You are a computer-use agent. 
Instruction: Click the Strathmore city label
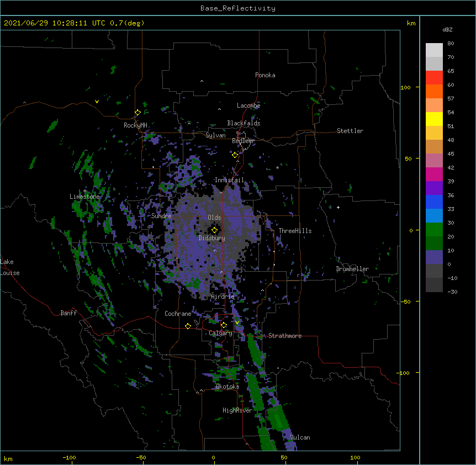click(x=285, y=336)
